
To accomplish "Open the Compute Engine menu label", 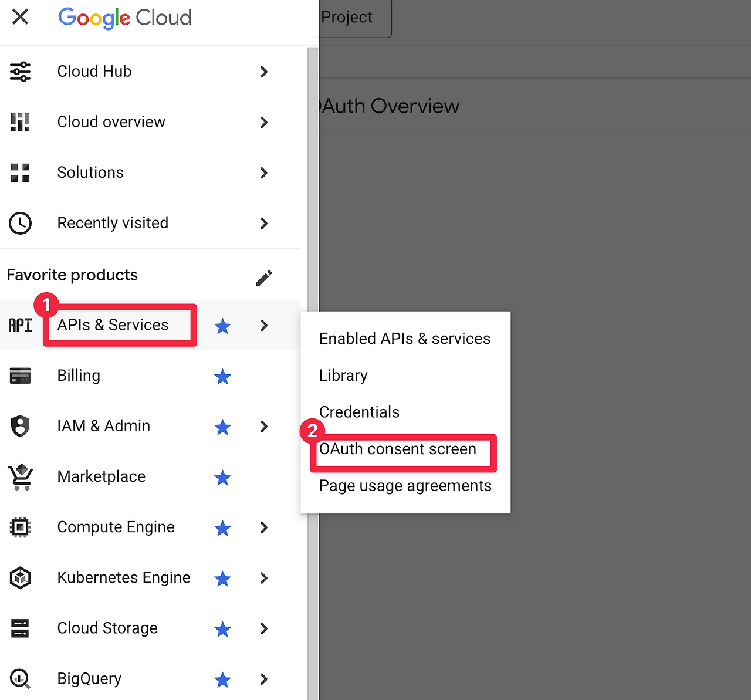I will point(116,527).
